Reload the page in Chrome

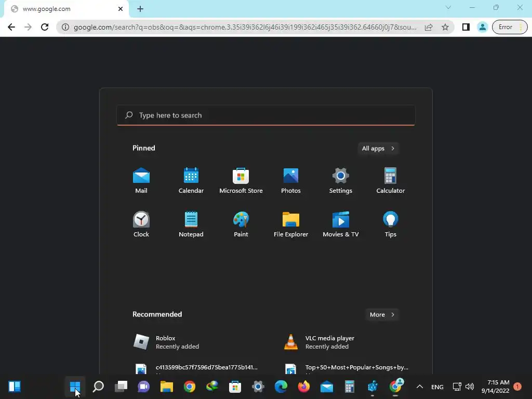click(45, 27)
